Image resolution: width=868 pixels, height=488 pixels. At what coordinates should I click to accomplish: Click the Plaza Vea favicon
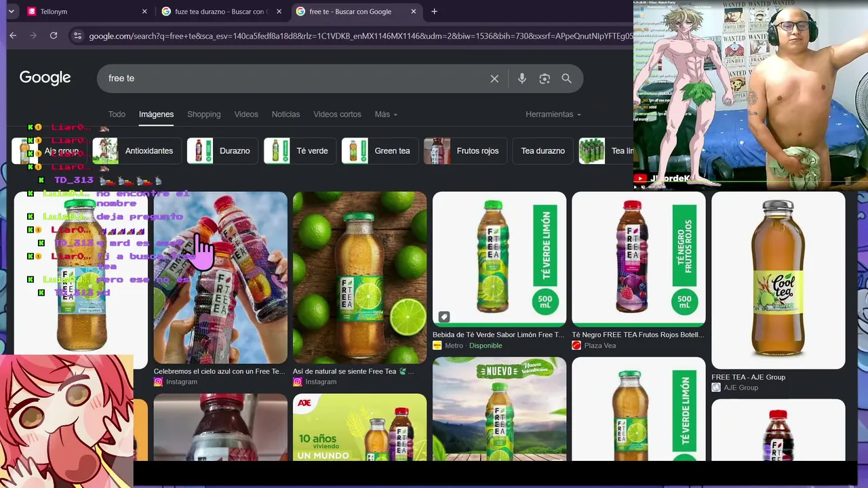[x=576, y=346]
